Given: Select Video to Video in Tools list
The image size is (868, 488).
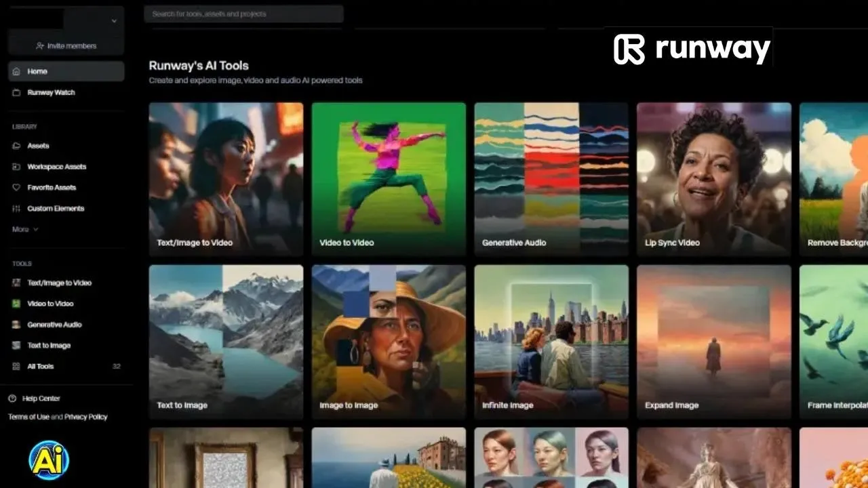Looking at the screenshot, I should (50, 304).
